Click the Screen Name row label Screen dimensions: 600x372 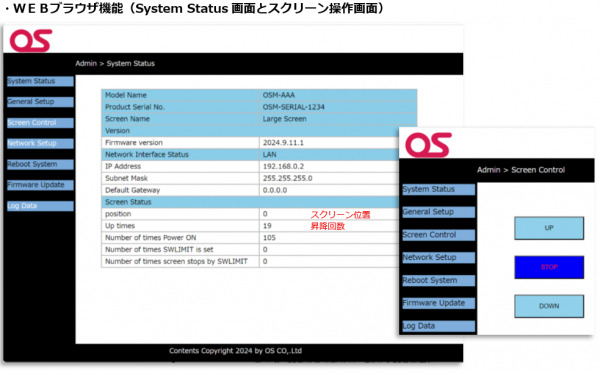[127, 119]
